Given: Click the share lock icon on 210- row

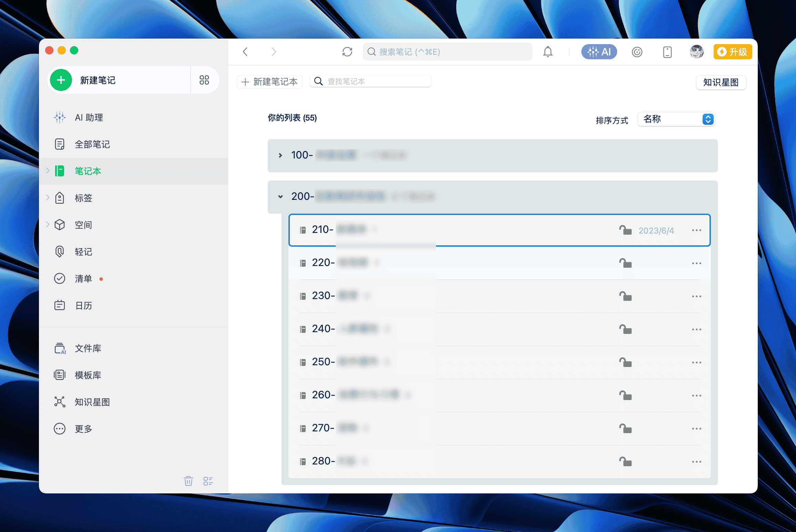Looking at the screenshot, I should [625, 230].
